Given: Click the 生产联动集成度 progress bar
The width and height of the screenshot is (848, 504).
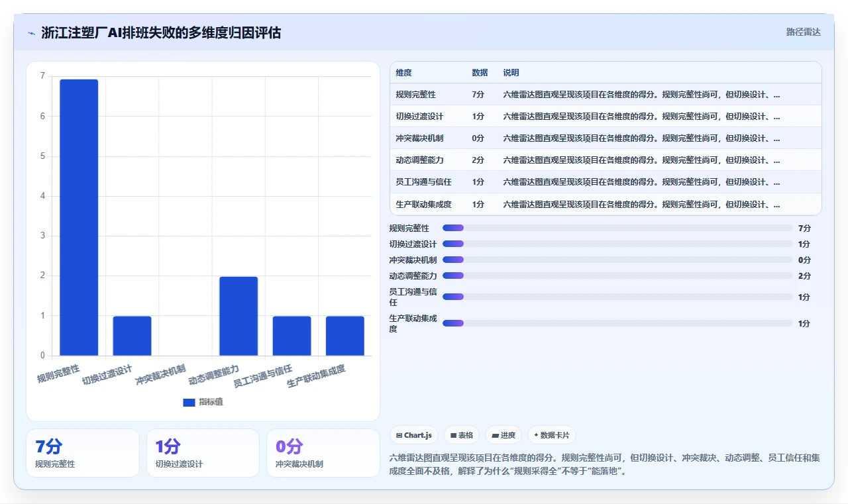Looking at the screenshot, I should pos(617,323).
